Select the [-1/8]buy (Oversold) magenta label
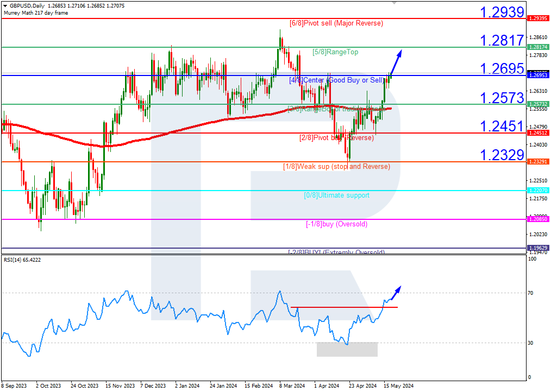The height and width of the screenshot is (392, 551). point(337,224)
